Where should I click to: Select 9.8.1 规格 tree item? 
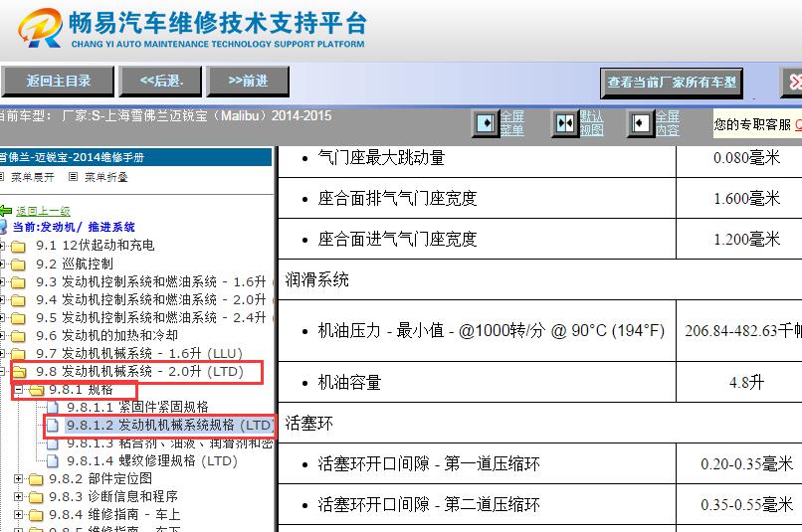tap(81, 390)
